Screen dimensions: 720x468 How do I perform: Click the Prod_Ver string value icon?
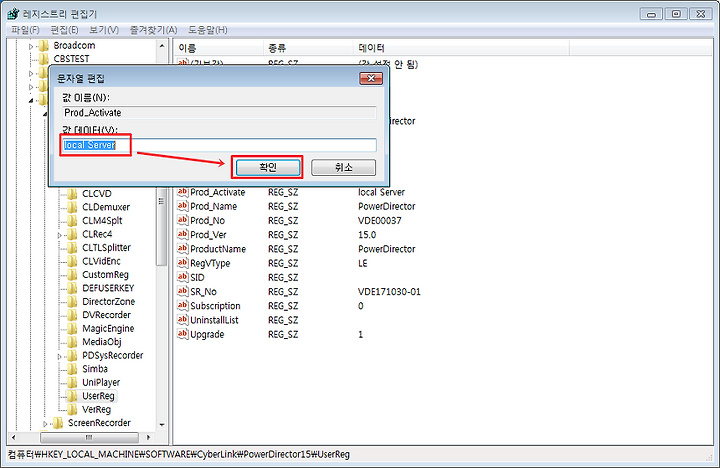click(183, 234)
